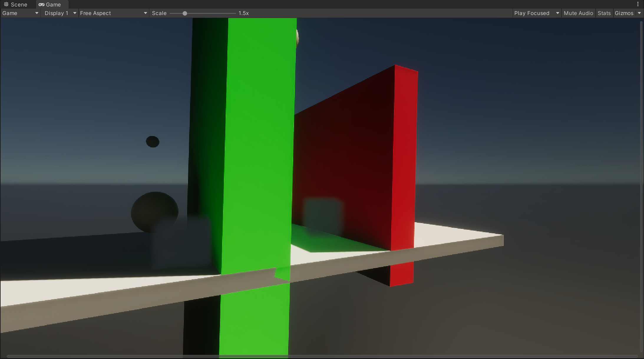This screenshot has height=359, width=644.
Task: Expand the Gizmos dropdown arrow
Action: click(x=639, y=13)
